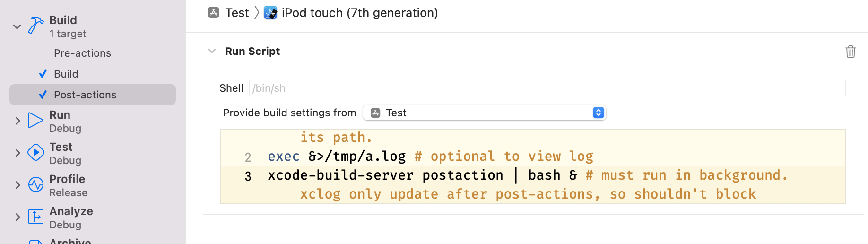868x244 pixels.
Task: Click the Test action icon
Action: pyautogui.click(x=35, y=153)
